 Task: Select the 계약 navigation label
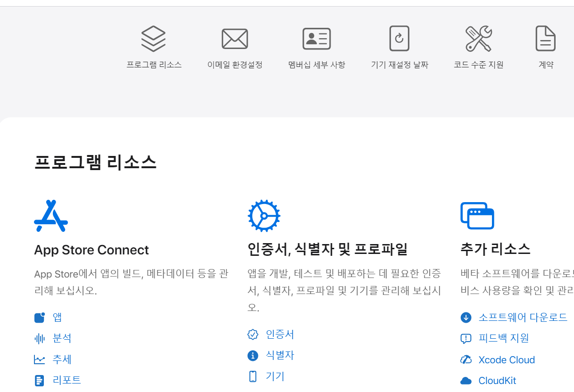(x=546, y=65)
